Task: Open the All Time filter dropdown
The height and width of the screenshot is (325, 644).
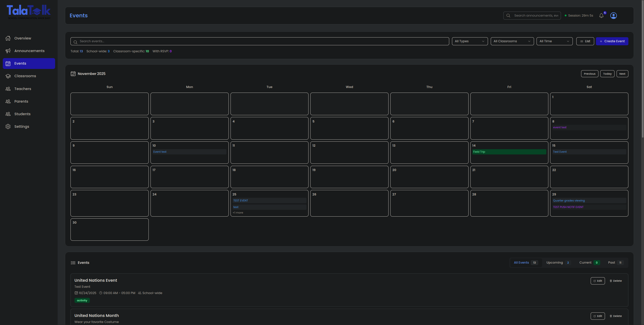Action: pyautogui.click(x=554, y=41)
